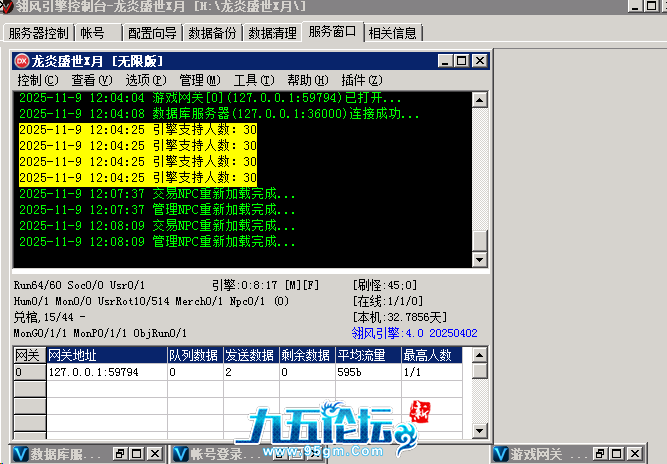Click the 595b average traffic cell
The width and height of the screenshot is (667, 464).
click(x=368, y=372)
